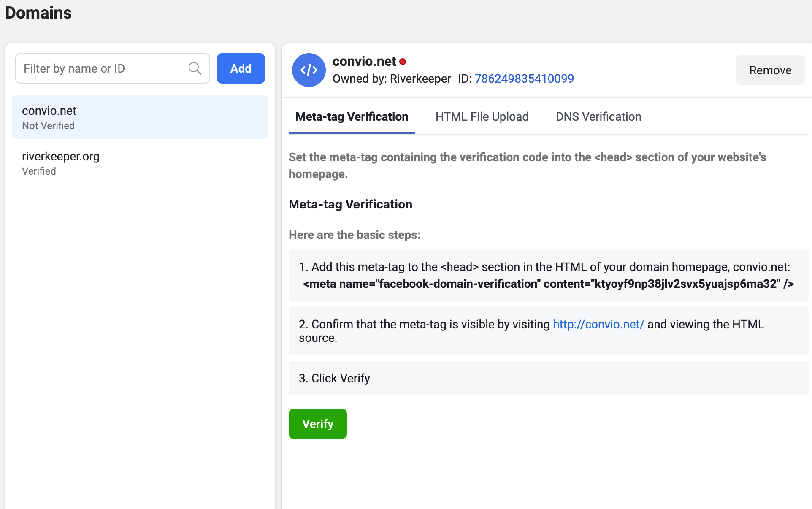Click step 1 'Add this meta-tag' instruction text
Viewport: 812px width, 509px height.
tap(544, 267)
